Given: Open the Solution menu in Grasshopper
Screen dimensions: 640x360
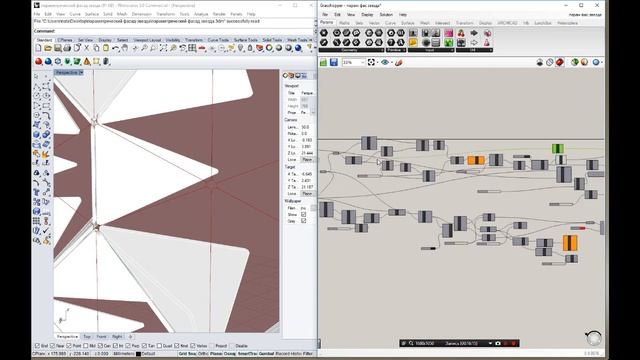Looking at the screenshot, I should (386, 14).
